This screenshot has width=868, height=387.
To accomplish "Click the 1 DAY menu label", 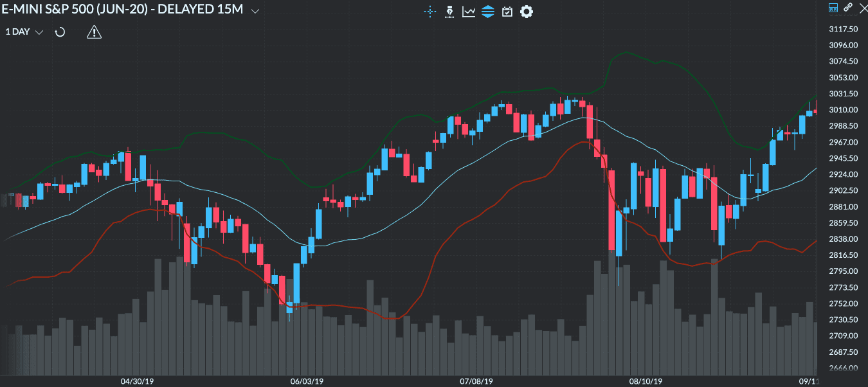I will click(x=17, y=32).
